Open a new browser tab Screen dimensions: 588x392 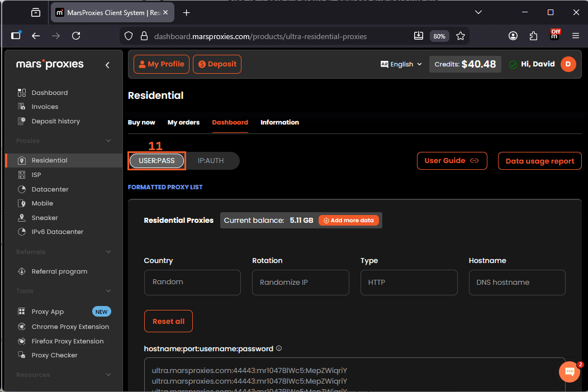[186, 13]
